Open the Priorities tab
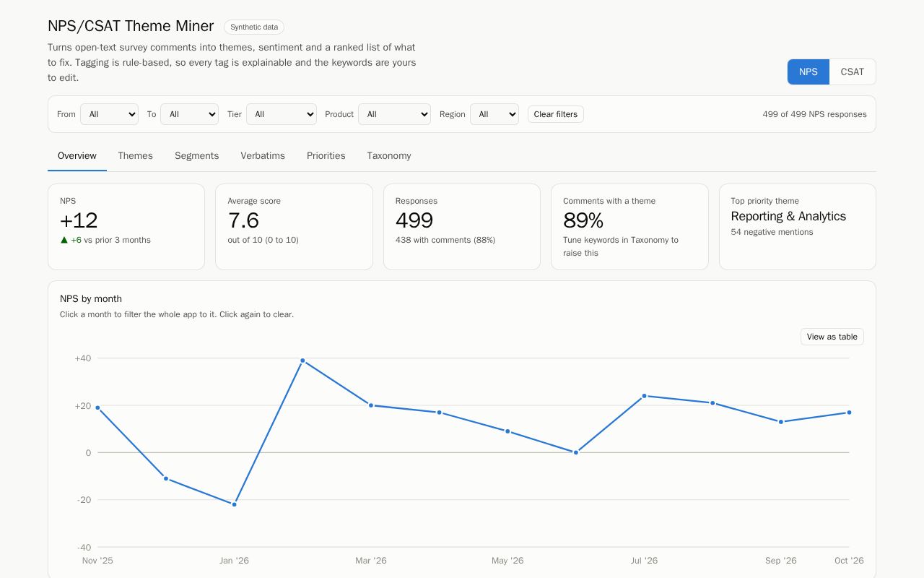Viewport: 924px width, 578px height. pos(326,156)
